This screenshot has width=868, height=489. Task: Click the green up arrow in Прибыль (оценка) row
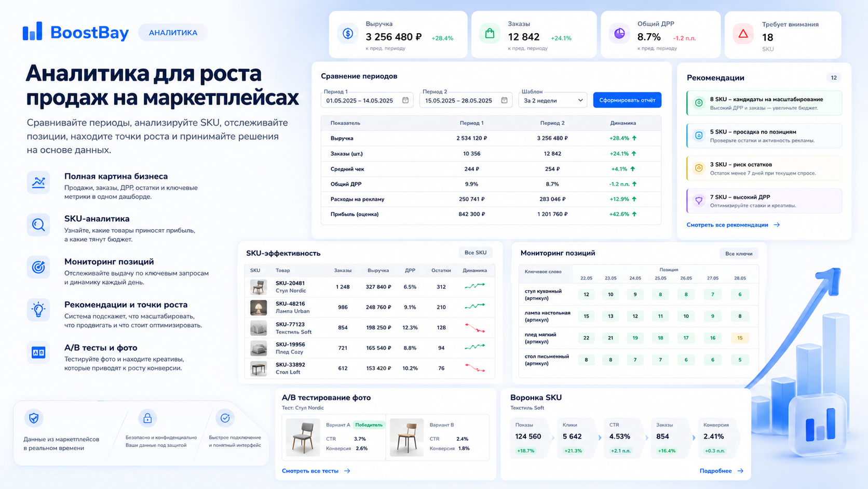coord(634,214)
